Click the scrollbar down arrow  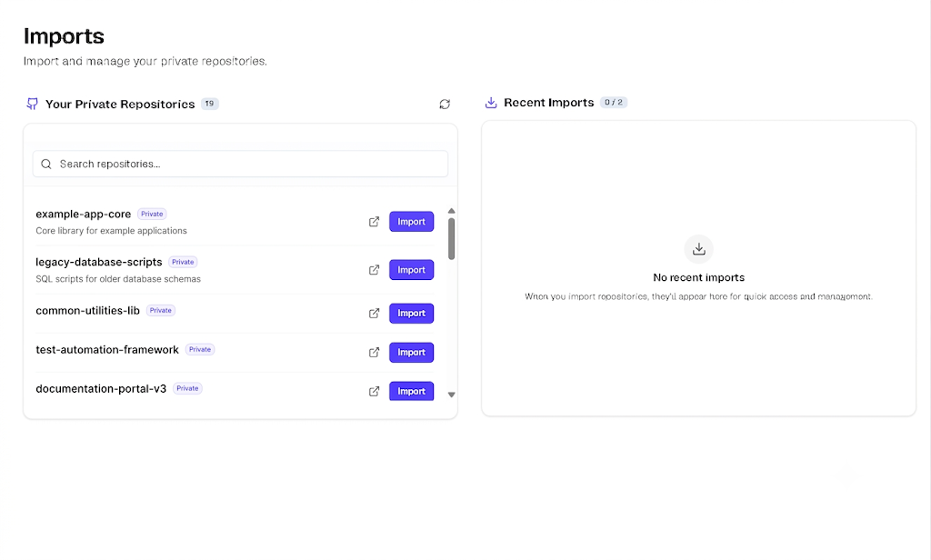451,395
